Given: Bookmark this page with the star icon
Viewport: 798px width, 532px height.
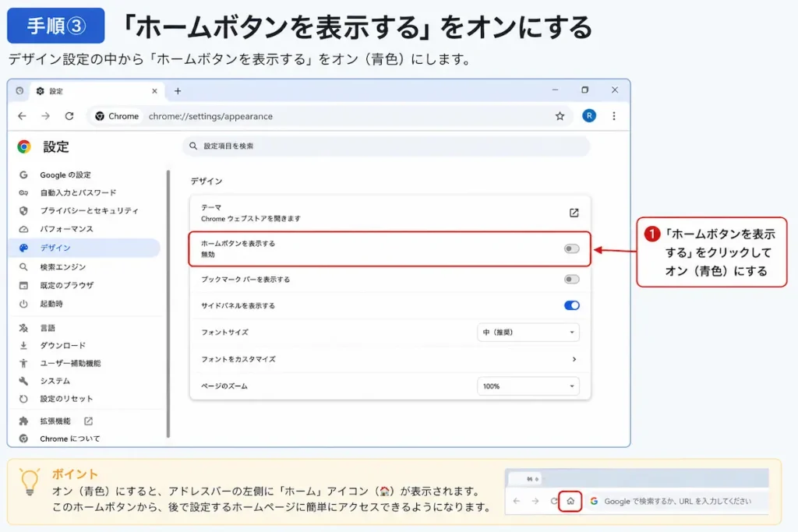Looking at the screenshot, I should click(x=560, y=116).
